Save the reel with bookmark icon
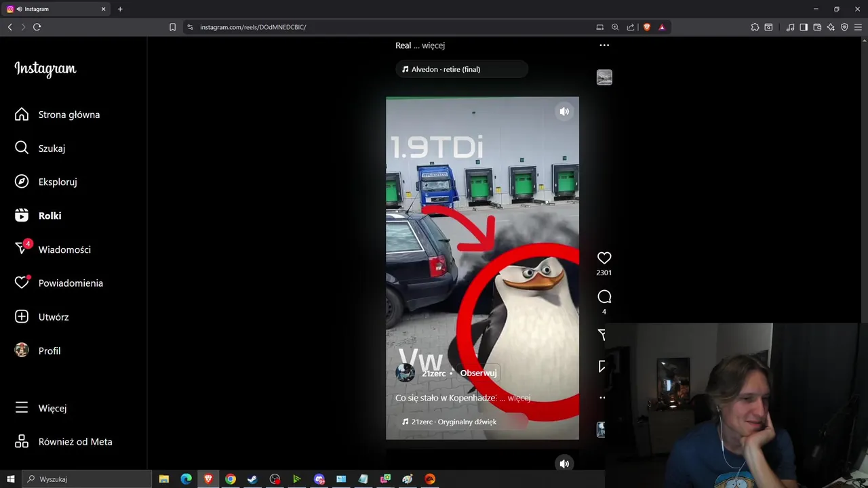This screenshot has width=868, height=488. tap(601, 367)
